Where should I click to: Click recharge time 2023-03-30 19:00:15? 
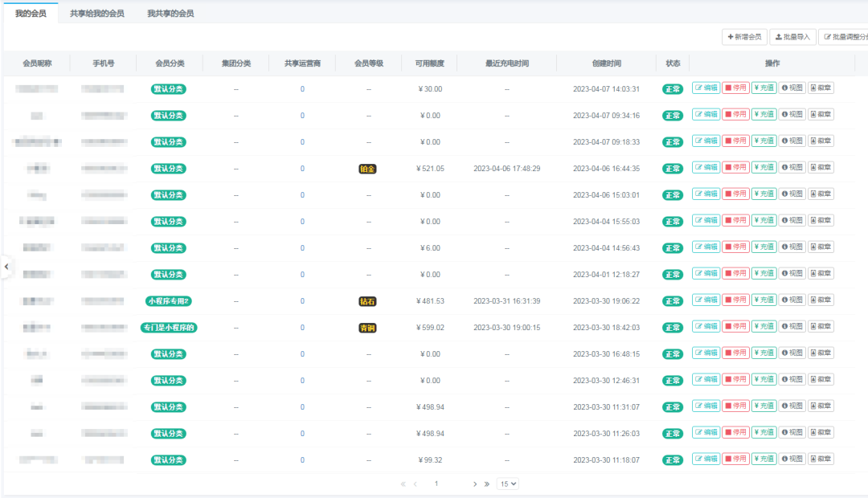[x=506, y=329]
